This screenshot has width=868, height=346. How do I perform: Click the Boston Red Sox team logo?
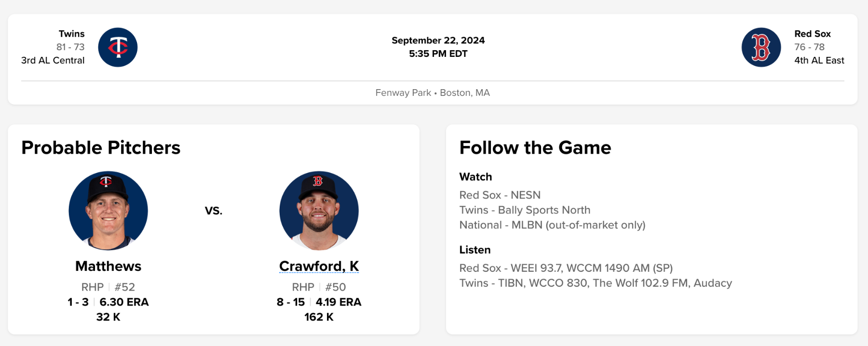[x=761, y=47]
